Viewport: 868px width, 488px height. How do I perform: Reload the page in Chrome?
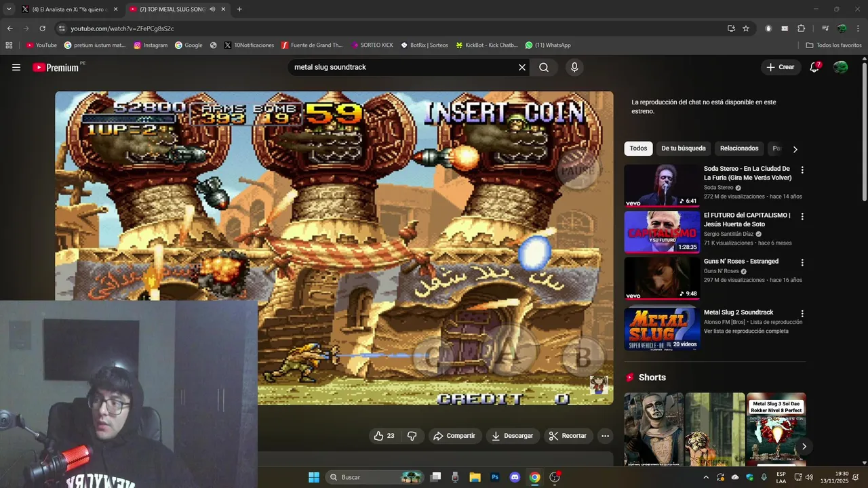click(x=42, y=28)
